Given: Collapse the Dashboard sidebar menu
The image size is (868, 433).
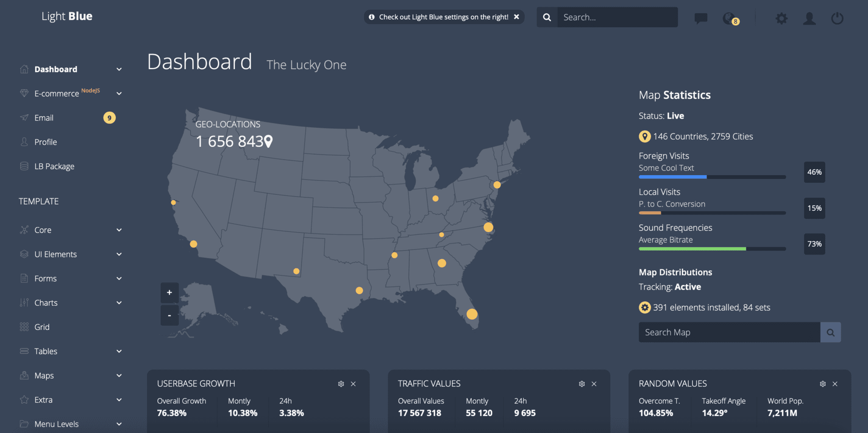Looking at the screenshot, I should [x=119, y=69].
